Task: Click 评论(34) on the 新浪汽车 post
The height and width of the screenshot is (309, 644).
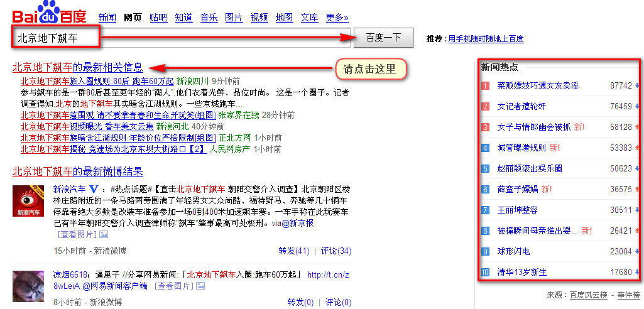Action: point(336,251)
